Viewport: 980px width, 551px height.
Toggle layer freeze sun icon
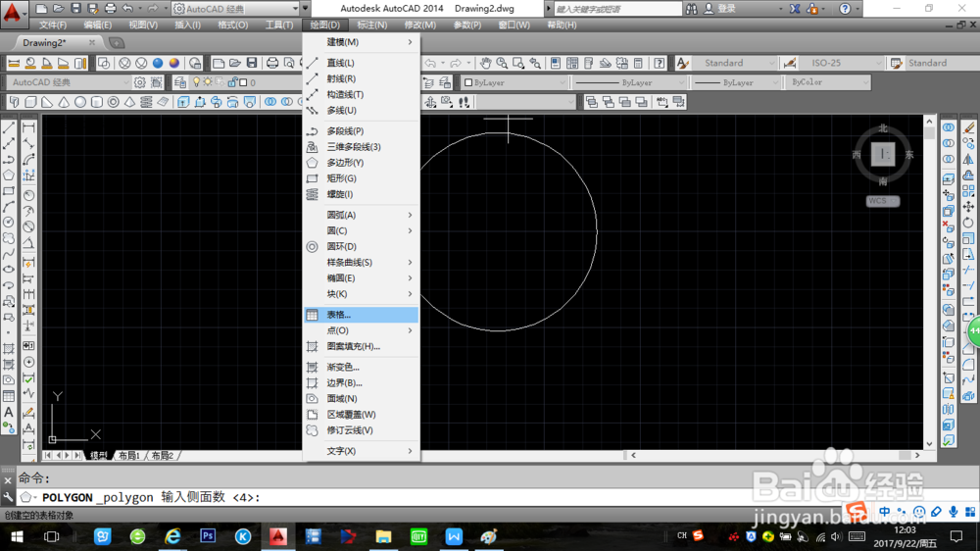pyautogui.click(x=208, y=82)
